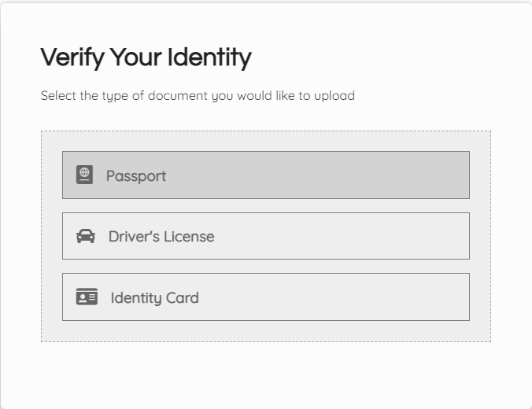Click the passport booklet icon
The image size is (532, 409).
(x=84, y=175)
